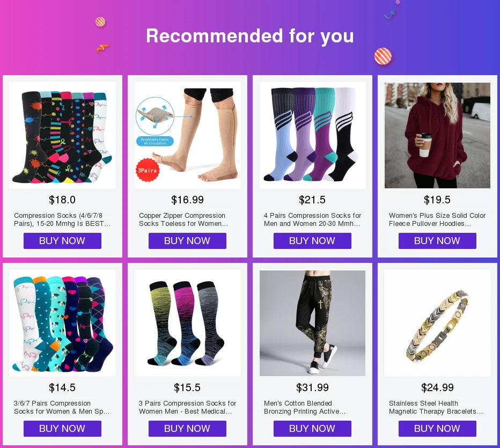
Task: Buy the $14.5 compression socks
Action: point(62,429)
